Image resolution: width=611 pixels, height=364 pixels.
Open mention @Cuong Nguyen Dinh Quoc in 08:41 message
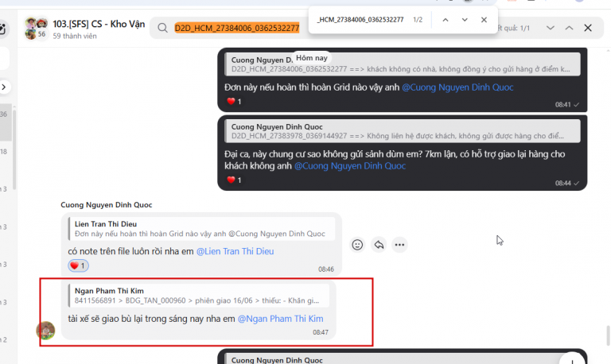[x=457, y=87]
